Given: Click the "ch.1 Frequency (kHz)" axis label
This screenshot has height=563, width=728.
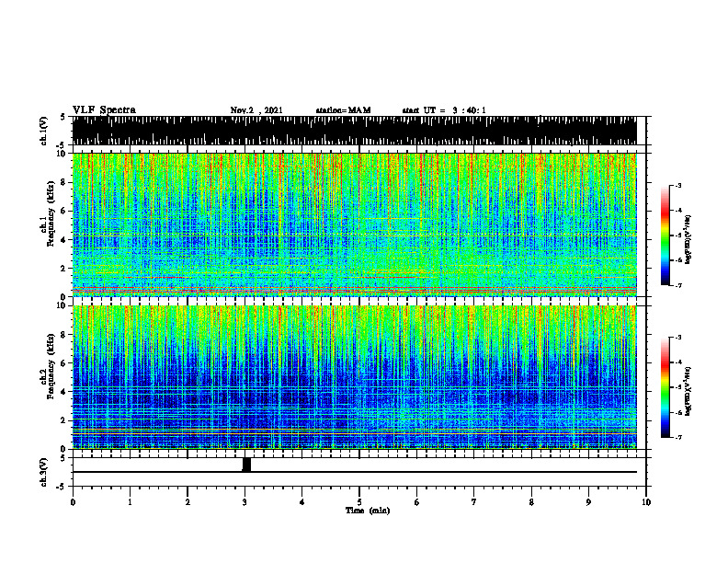Looking at the screenshot, I should pyautogui.click(x=48, y=213).
